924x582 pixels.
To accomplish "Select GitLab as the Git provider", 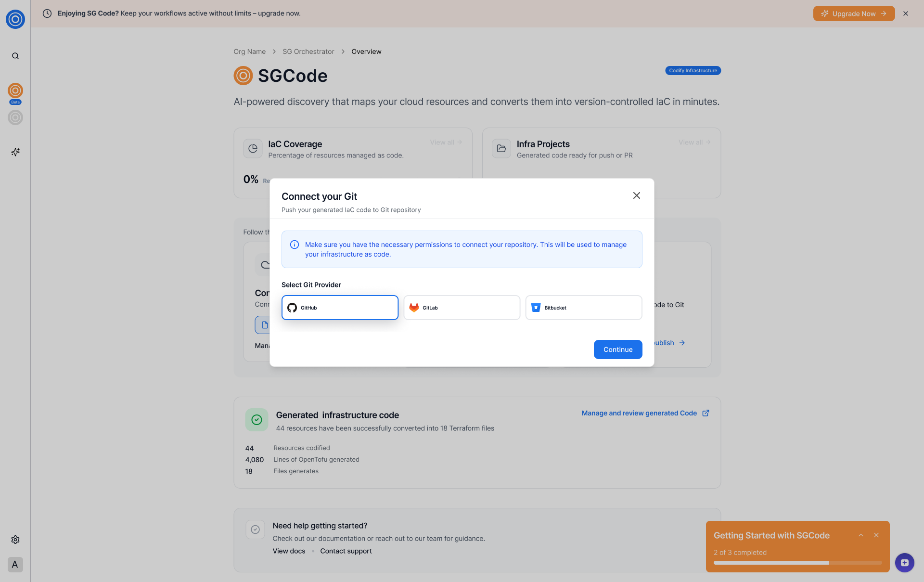I will pos(462,308).
